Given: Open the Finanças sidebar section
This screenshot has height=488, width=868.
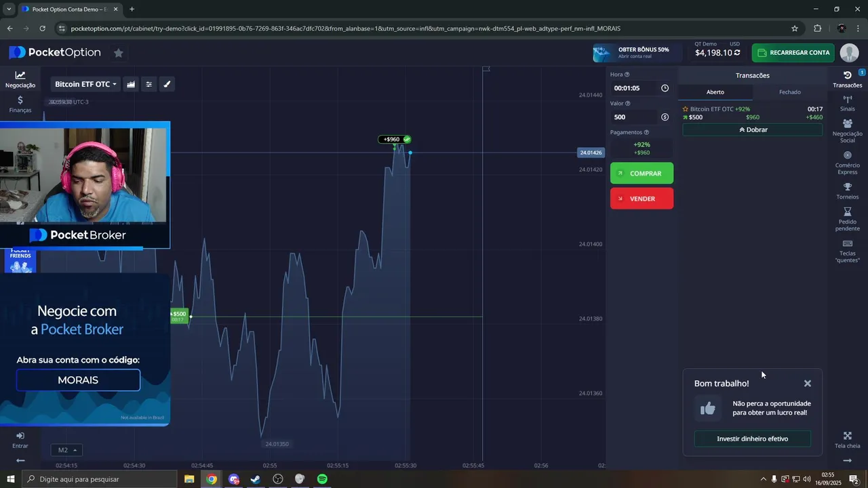Looking at the screenshot, I should click(20, 104).
